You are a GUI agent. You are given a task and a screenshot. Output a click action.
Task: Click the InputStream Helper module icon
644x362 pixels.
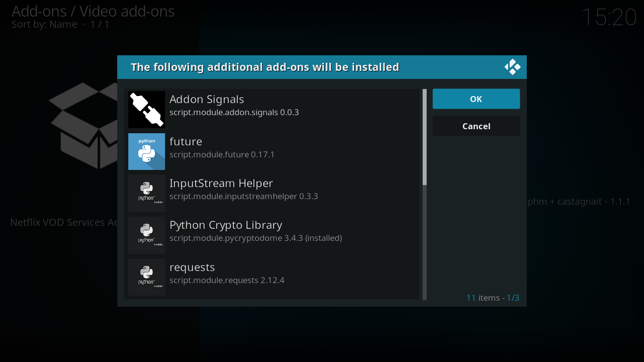click(146, 194)
